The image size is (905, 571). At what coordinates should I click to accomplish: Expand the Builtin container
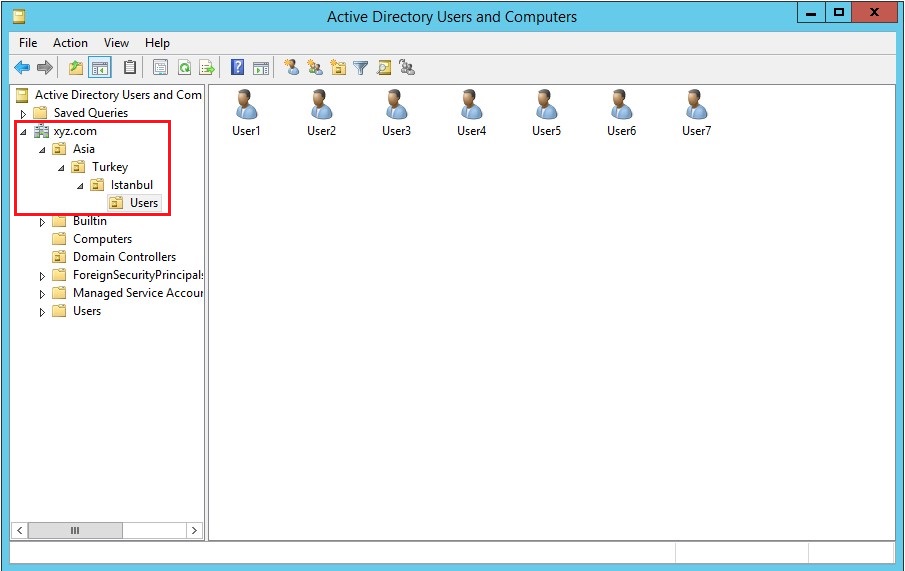point(42,222)
